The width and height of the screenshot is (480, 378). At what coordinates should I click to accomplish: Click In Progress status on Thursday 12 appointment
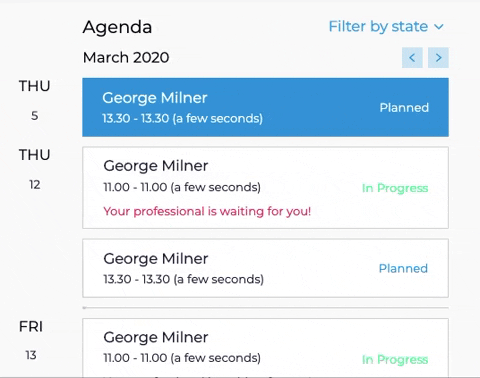click(x=395, y=188)
